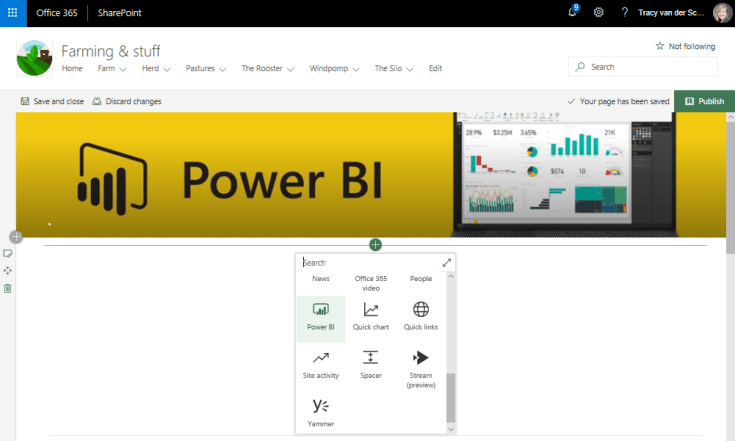Viewport: 735px width, 441px height.
Task: Expand the web part picker to full size
Action: coord(447,263)
